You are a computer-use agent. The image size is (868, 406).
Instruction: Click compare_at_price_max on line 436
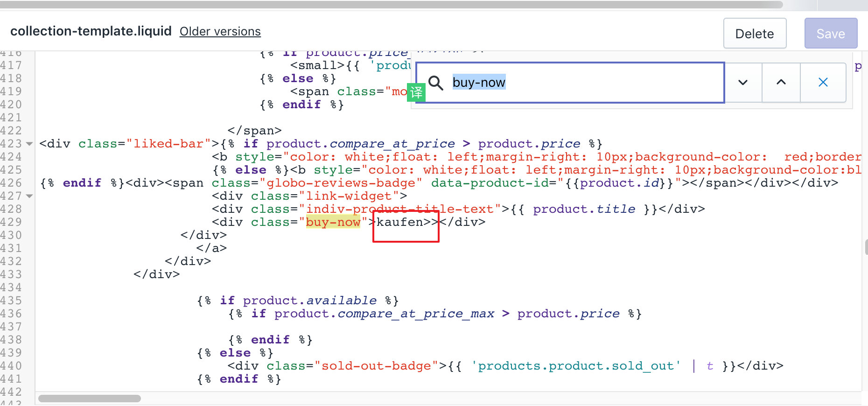coord(416,314)
